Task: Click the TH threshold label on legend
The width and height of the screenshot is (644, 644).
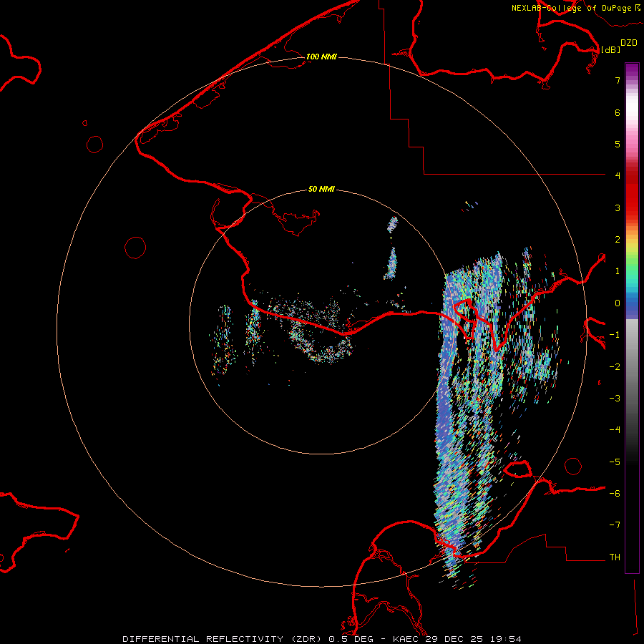Action: coord(615,557)
